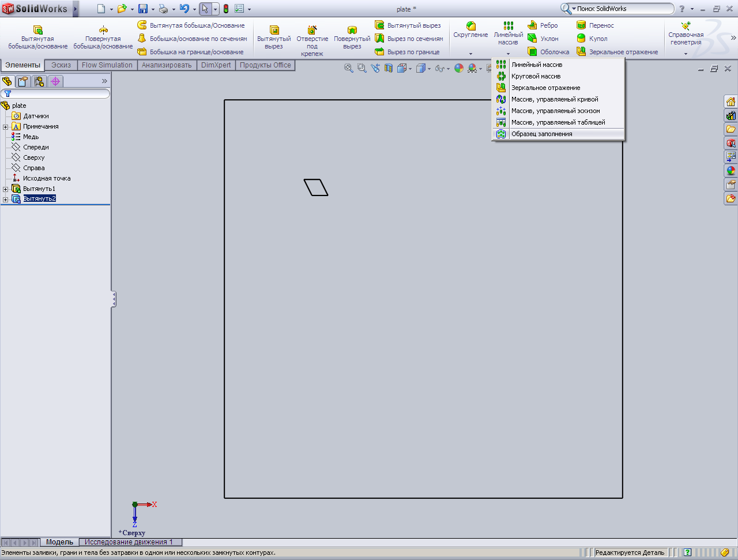Click the Купол dome tool
The width and height of the screenshot is (738, 560).
[x=592, y=39]
